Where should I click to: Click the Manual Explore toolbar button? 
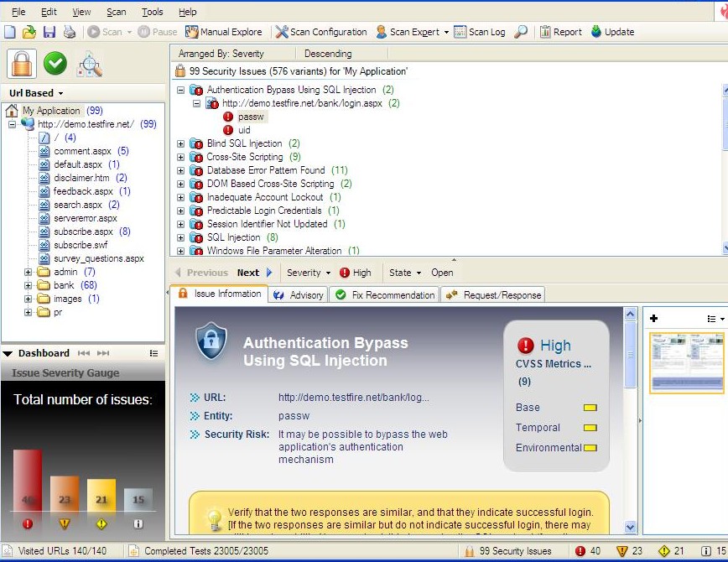coord(223,32)
